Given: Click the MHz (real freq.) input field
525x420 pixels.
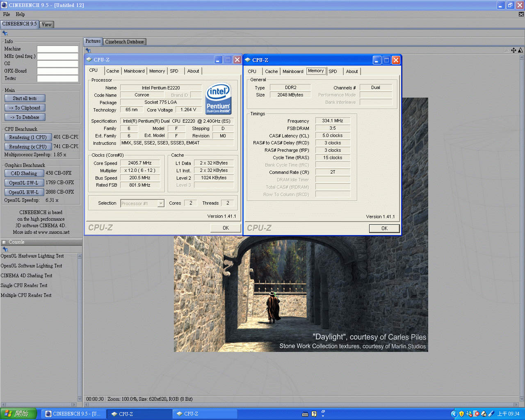Looking at the screenshot, I should click(58, 56).
